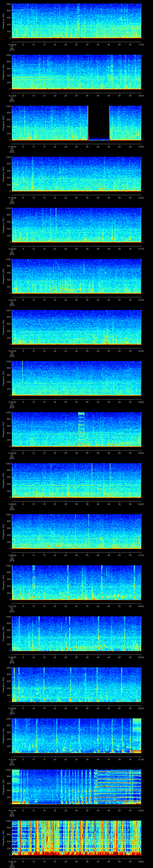153x868 pixels.
Task: Click the '5:32:00' start time label
Action: click(x=12, y=861)
